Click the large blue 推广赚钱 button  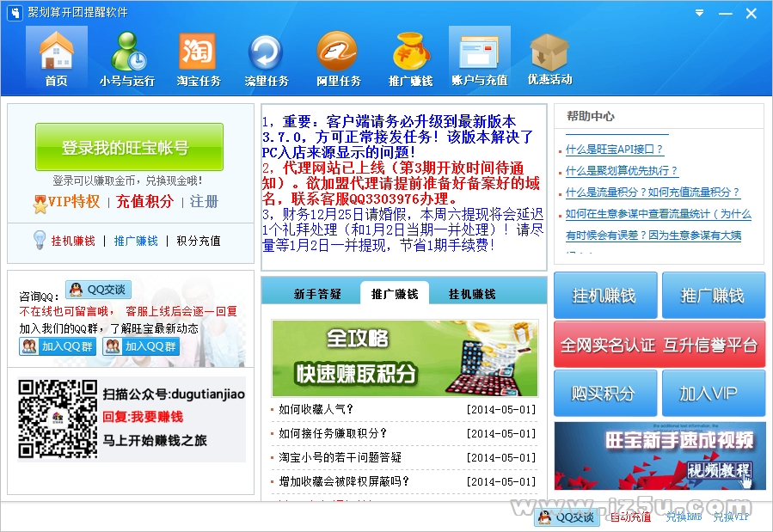point(714,295)
